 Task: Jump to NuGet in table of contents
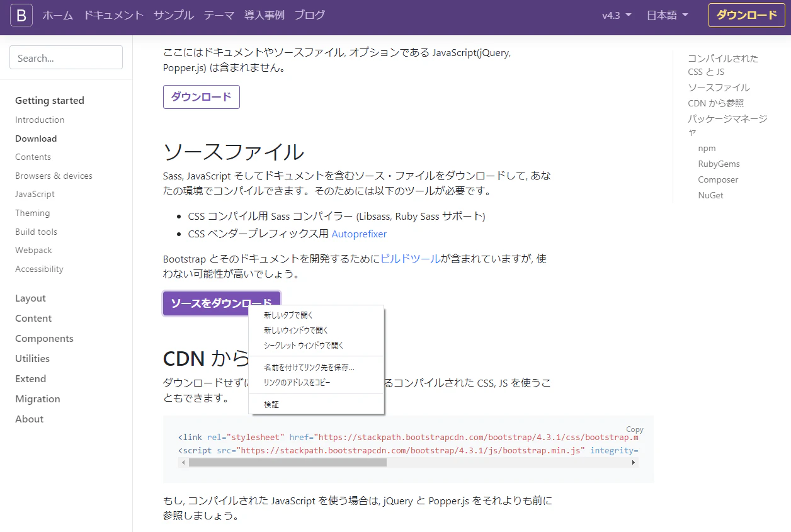point(710,195)
